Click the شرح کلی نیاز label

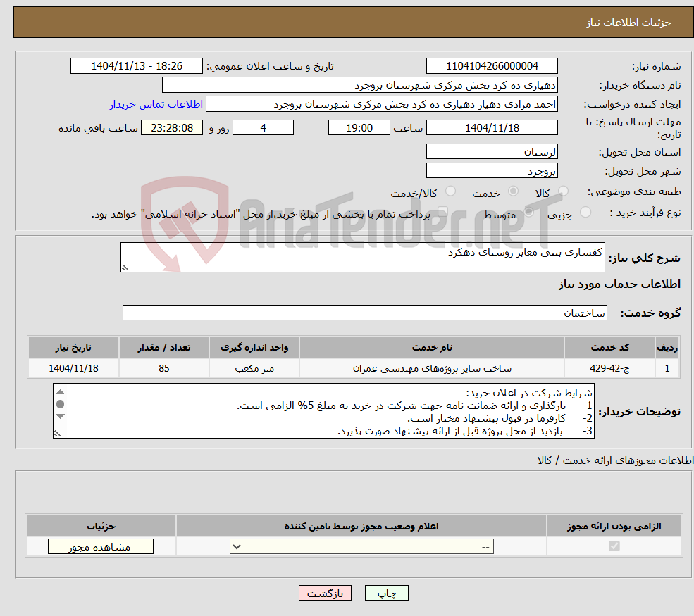645,258
